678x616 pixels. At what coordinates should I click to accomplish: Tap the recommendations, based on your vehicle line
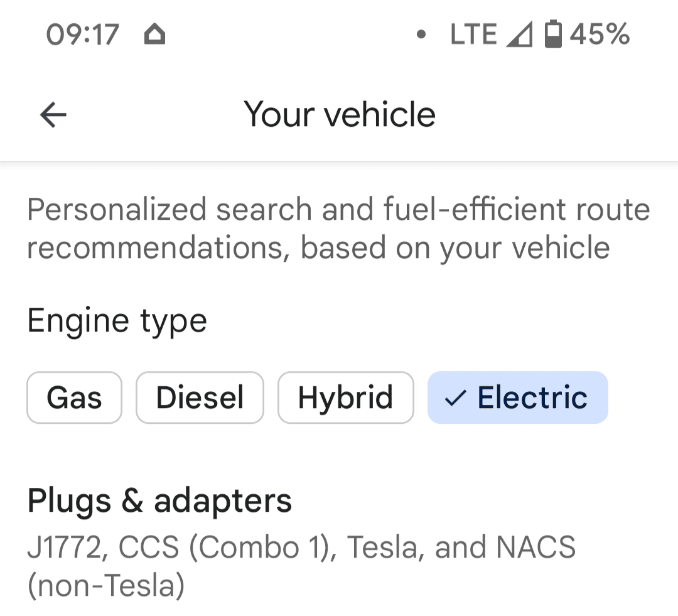318,247
